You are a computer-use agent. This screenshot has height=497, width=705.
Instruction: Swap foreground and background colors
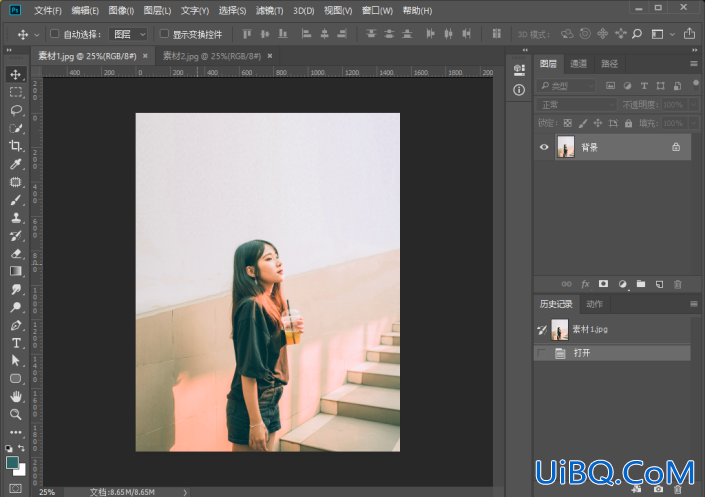pos(21,448)
